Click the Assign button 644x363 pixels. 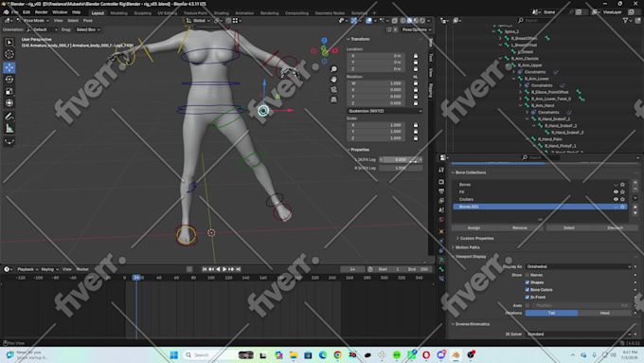[x=474, y=227]
